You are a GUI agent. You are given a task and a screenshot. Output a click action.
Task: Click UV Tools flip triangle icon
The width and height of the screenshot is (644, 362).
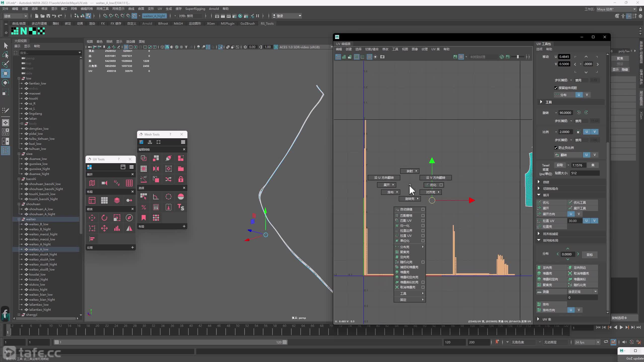click(129, 228)
